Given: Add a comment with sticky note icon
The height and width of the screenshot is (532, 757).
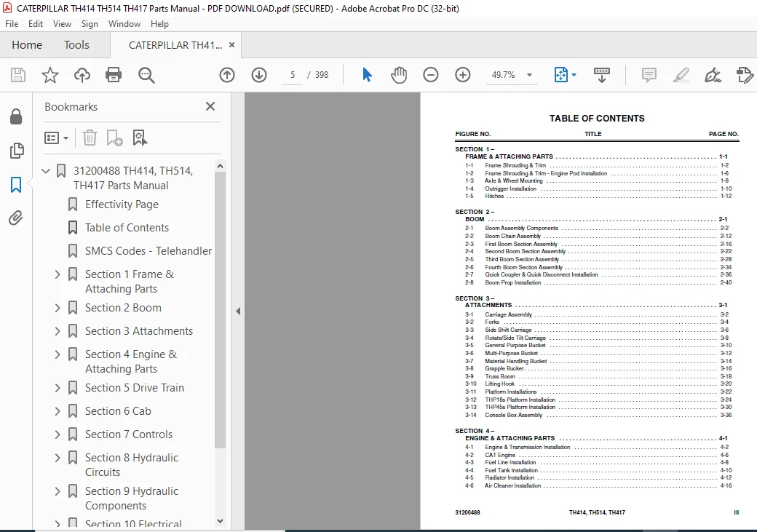Looking at the screenshot, I should pyautogui.click(x=649, y=75).
